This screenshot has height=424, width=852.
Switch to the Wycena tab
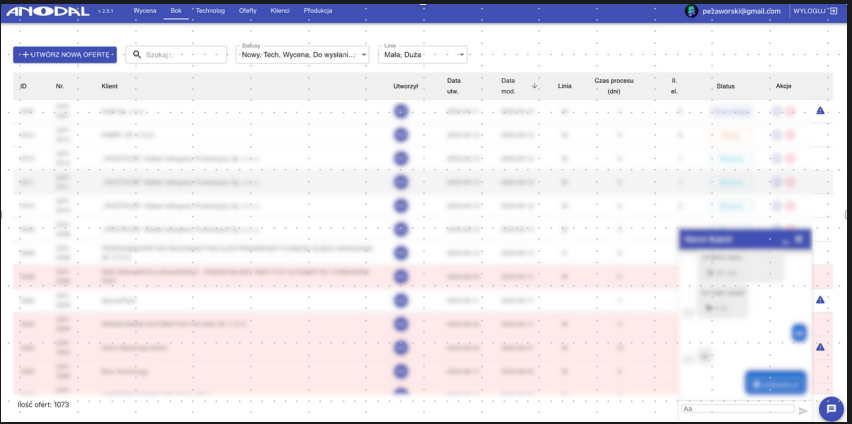[145, 10]
